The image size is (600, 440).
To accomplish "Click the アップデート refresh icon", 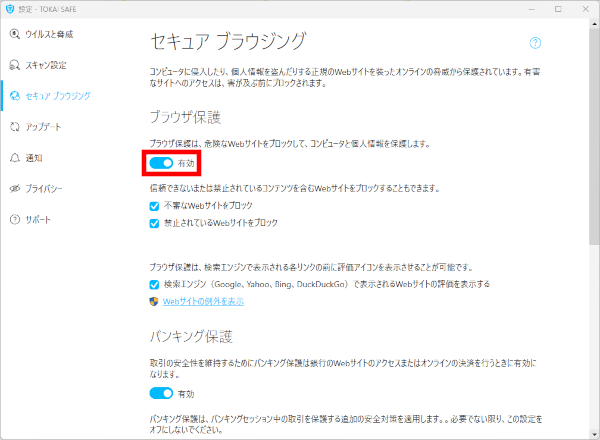I will 15,127.
